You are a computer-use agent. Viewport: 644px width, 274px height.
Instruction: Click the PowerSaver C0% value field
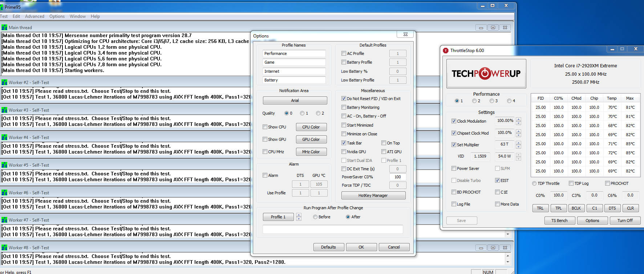tap(398, 177)
